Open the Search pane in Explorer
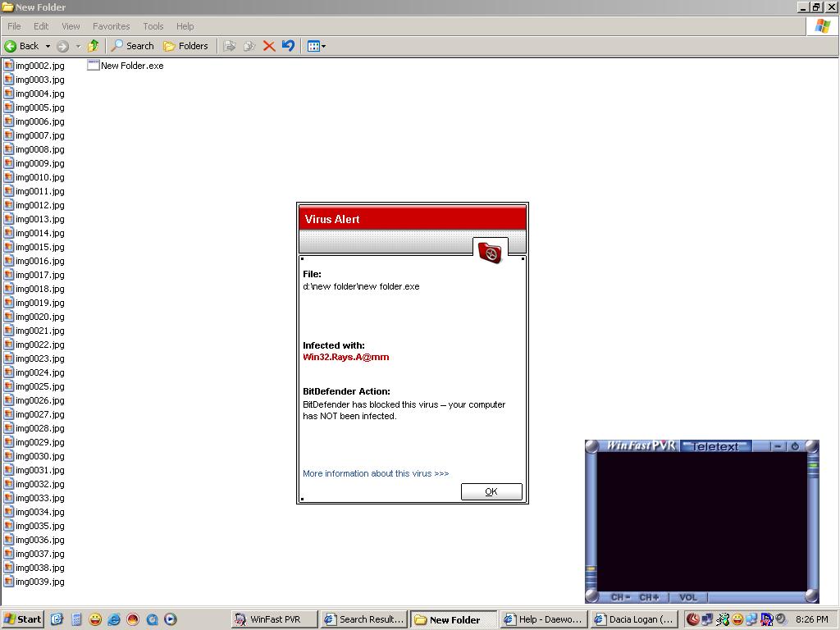The height and width of the screenshot is (630, 840). pos(132,46)
